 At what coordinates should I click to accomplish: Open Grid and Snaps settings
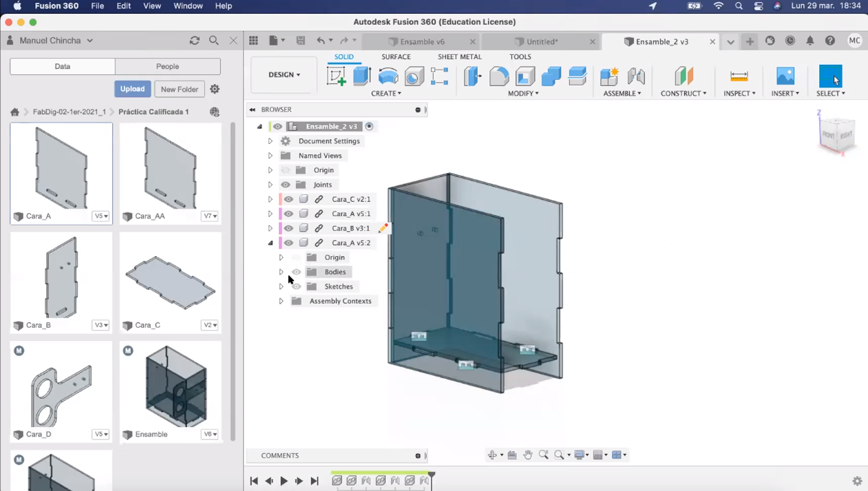click(599, 455)
